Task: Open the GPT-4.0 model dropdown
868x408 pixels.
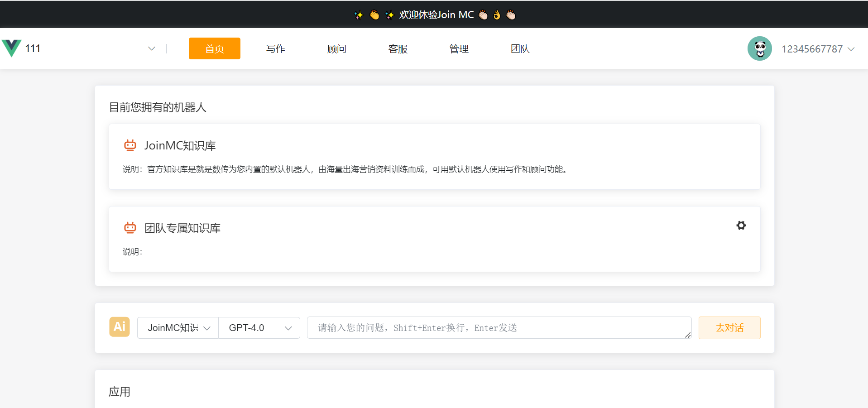Action: pos(259,328)
